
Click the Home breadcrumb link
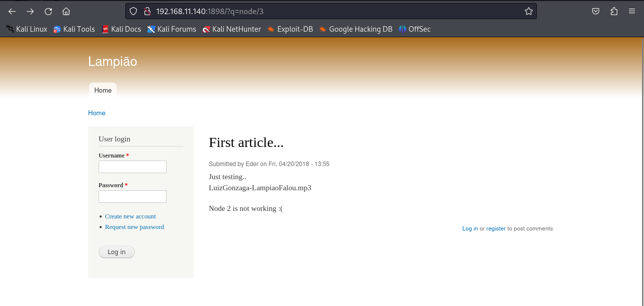pos(97,113)
